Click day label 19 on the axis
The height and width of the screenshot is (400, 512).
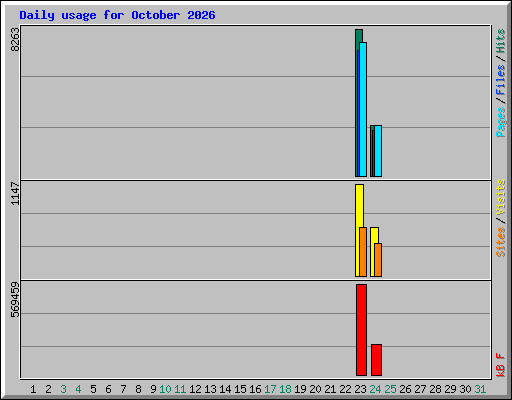tap(300, 389)
